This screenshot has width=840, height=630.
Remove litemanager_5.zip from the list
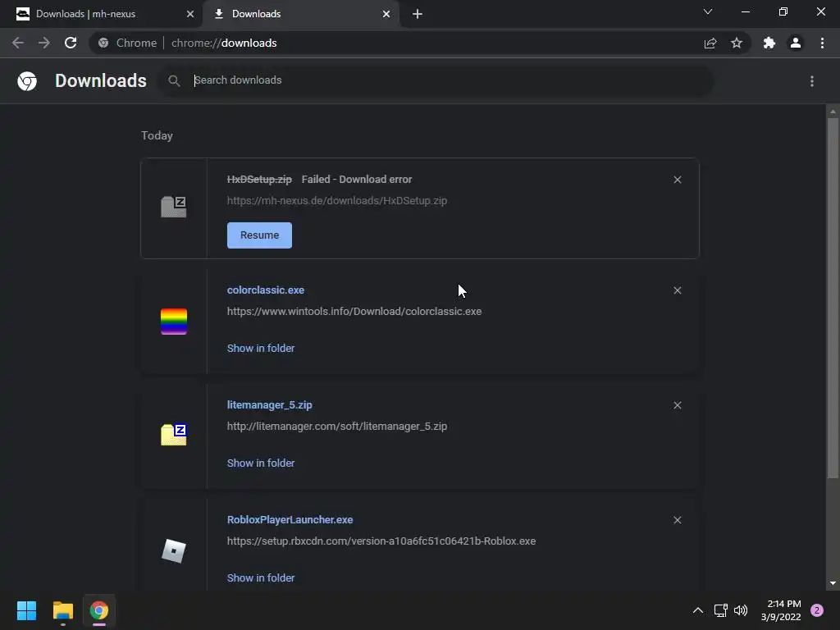tap(678, 405)
